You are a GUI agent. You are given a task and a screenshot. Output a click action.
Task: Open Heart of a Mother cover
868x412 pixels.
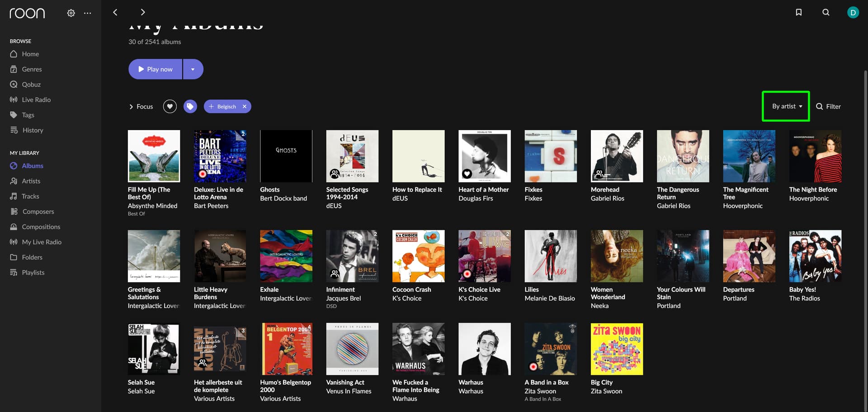pyautogui.click(x=485, y=156)
